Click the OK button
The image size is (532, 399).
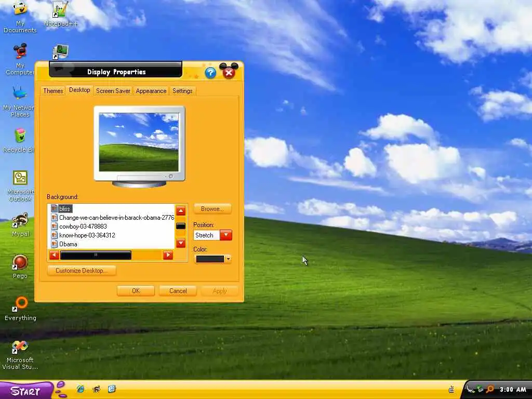(x=136, y=291)
